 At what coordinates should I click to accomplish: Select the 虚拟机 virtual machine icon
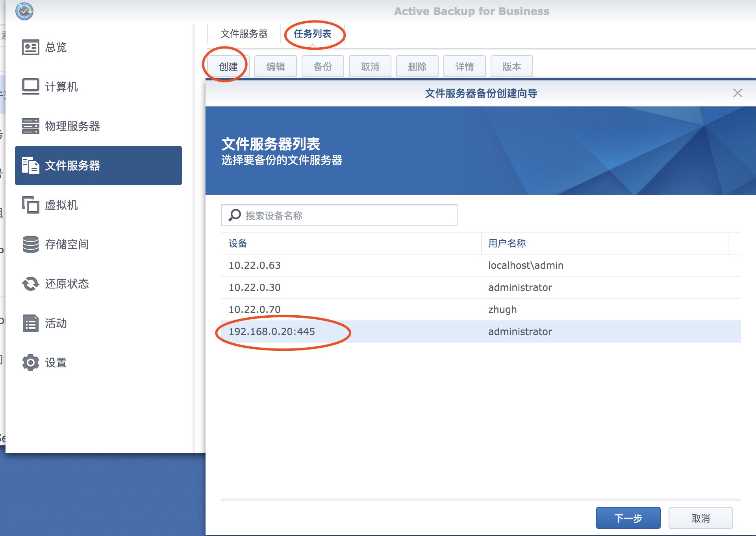click(30, 205)
